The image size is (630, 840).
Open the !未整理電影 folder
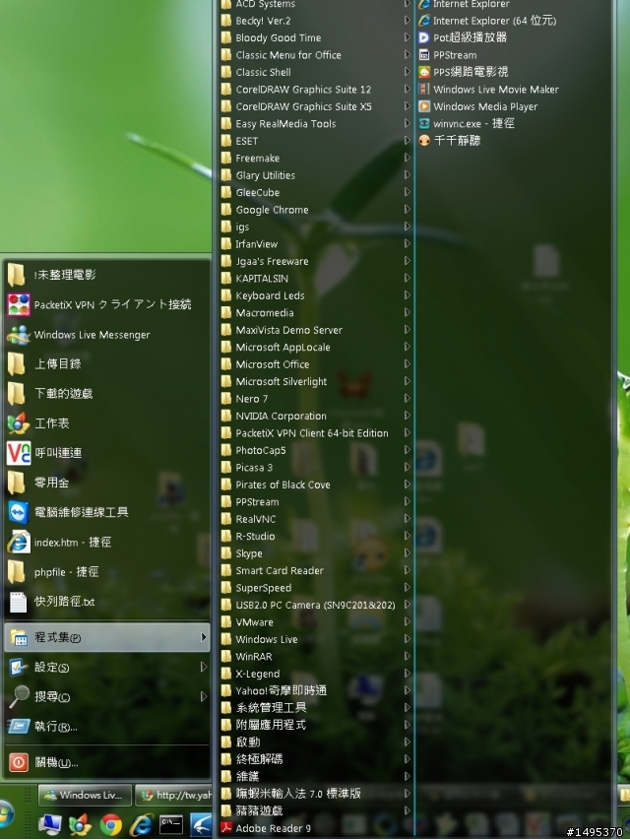[x=107, y=275]
